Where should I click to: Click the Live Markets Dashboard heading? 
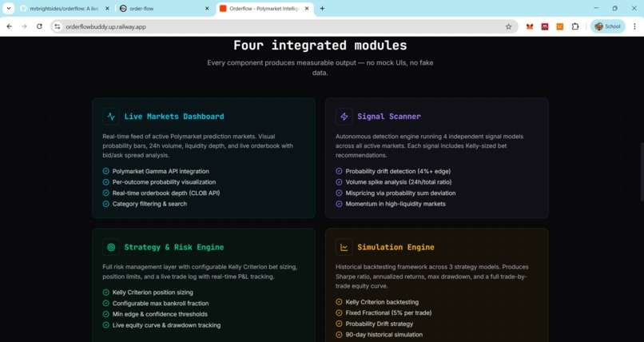(x=174, y=117)
